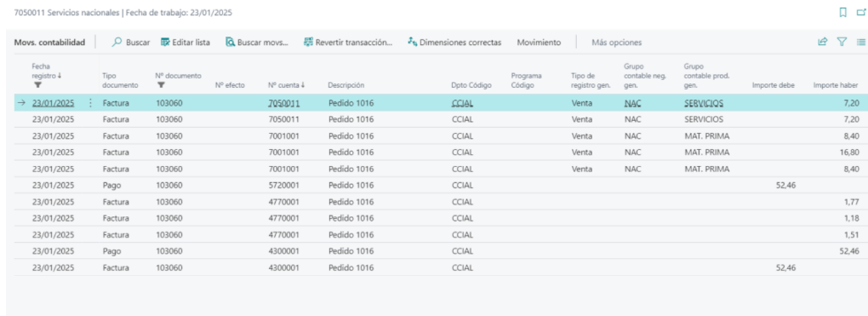The image size is (868, 316).
Task: Select the Movs. contabilidad tab label
Action: (49, 42)
